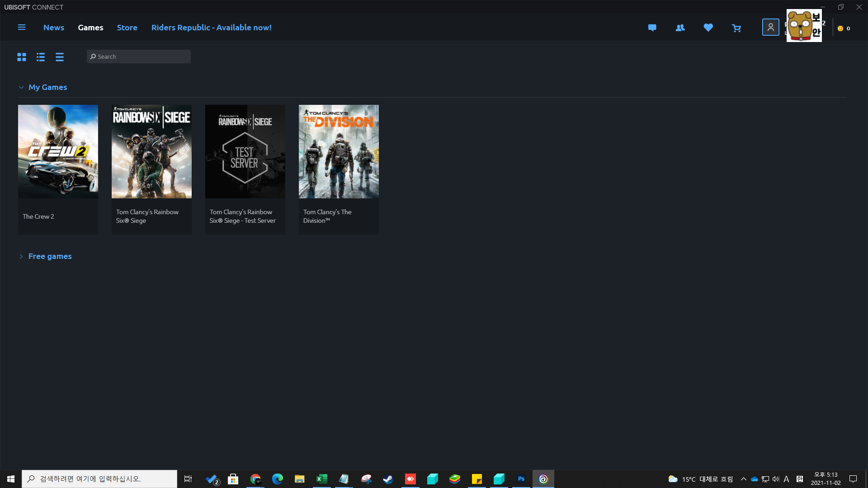Open Microsoft Store from taskbar
The width and height of the screenshot is (868, 488).
coord(233,479)
